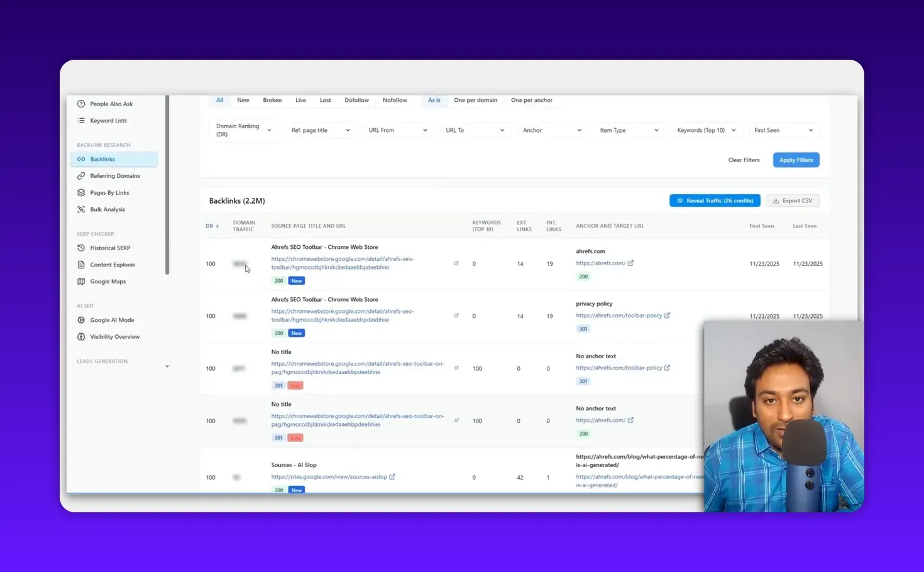
Task: Select the Bulk Analysis icon
Action: [x=81, y=209]
